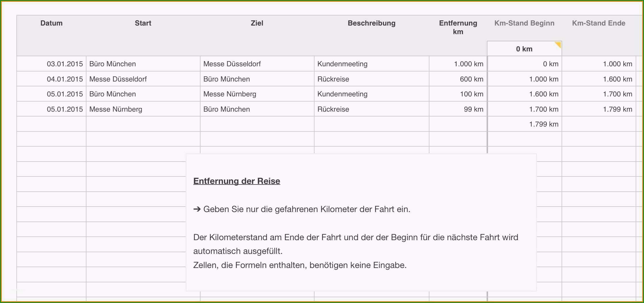Click Büro München start cell of 03.01.2015 row
This screenshot has height=303, width=644.
coord(143,64)
